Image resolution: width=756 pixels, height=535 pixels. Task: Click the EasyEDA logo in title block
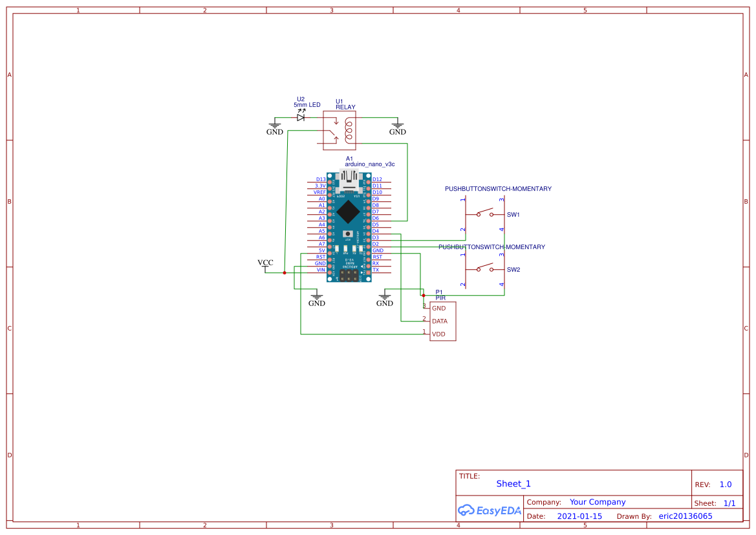tap(490, 510)
